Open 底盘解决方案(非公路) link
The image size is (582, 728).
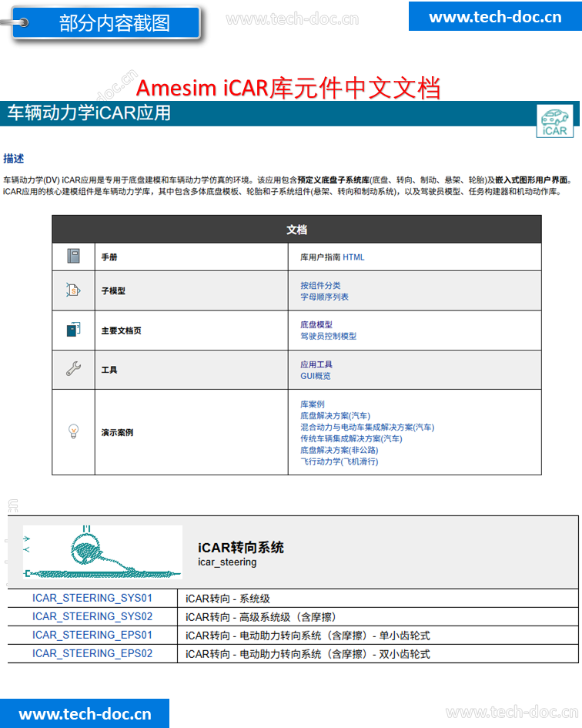click(339, 450)
